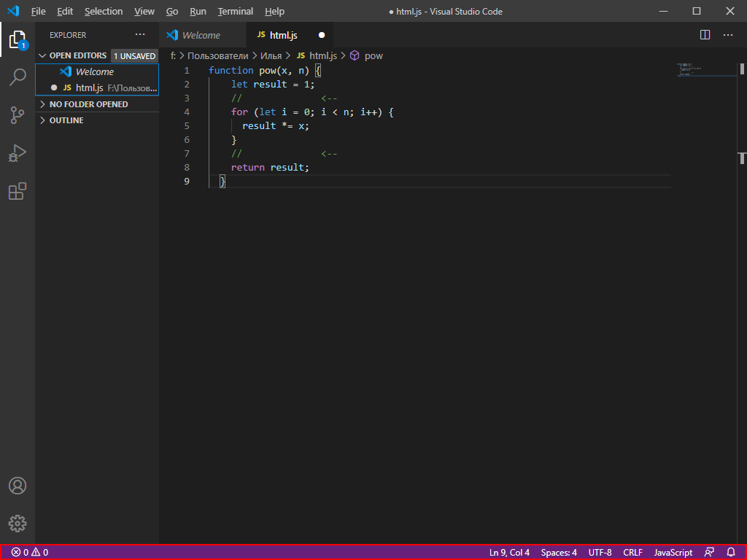The image size is (747, 560).
Task: Click the Ln 9, Col 4 indicator
Action: 509,552
